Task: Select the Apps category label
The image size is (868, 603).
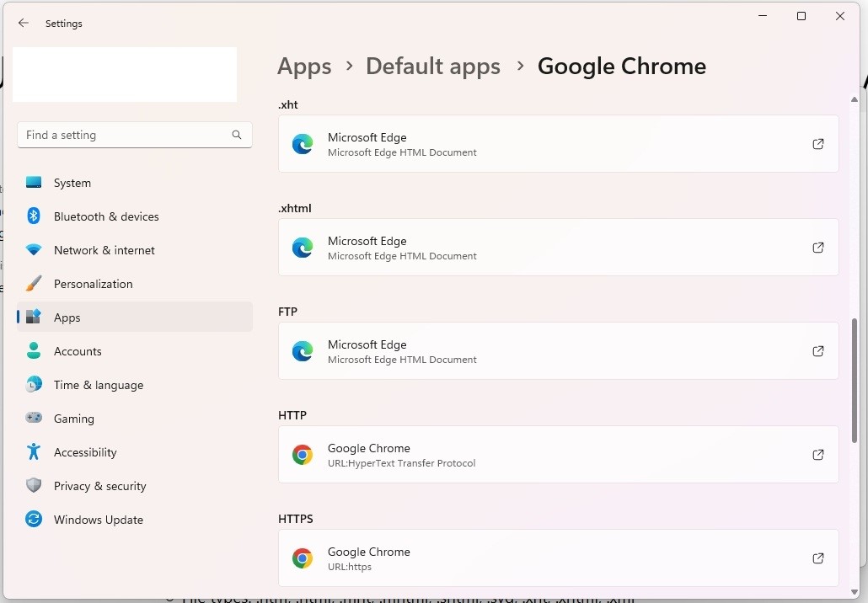Action: tap(67, 318)
